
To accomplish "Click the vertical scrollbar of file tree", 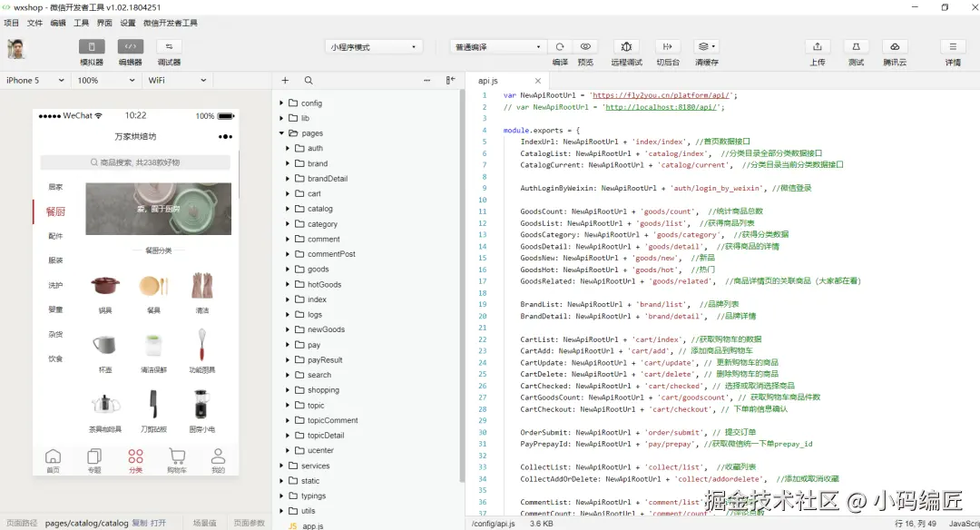I will [x=462, y=272].
